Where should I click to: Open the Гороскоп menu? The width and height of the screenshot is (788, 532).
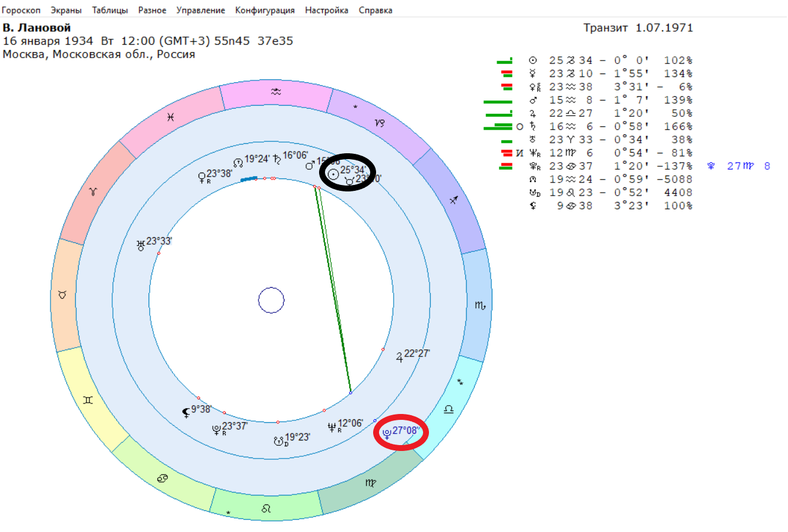21,10
